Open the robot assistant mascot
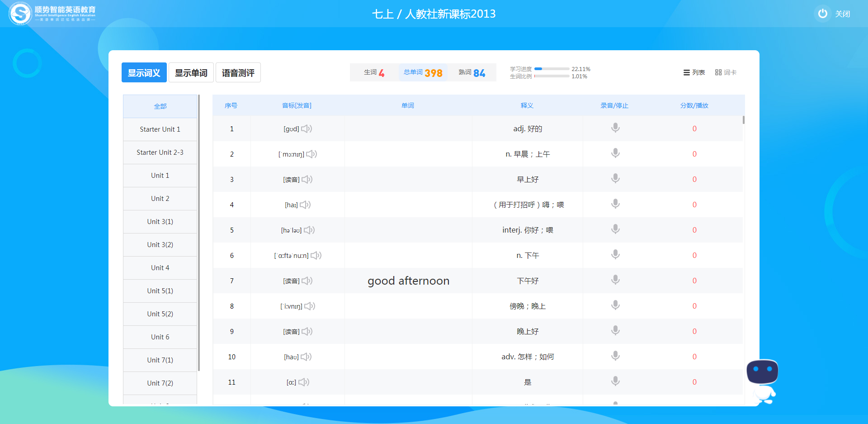 (x=763, y=381)
